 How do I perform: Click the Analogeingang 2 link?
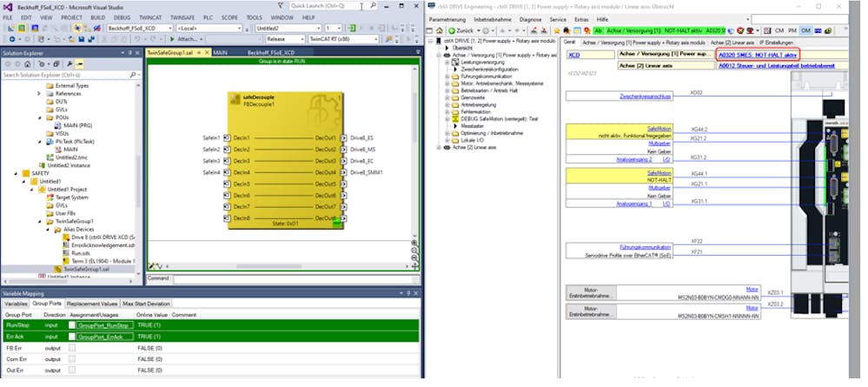tap(633, 158)
